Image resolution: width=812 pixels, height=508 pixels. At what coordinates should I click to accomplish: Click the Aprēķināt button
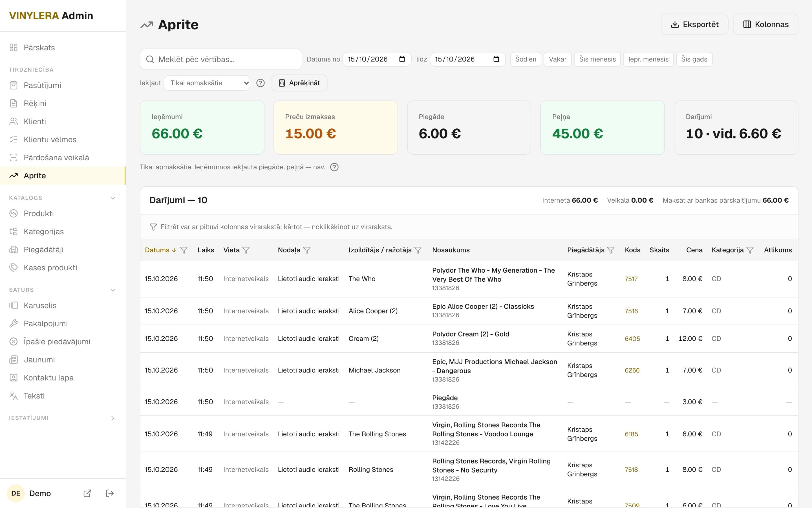pos(299,83)
